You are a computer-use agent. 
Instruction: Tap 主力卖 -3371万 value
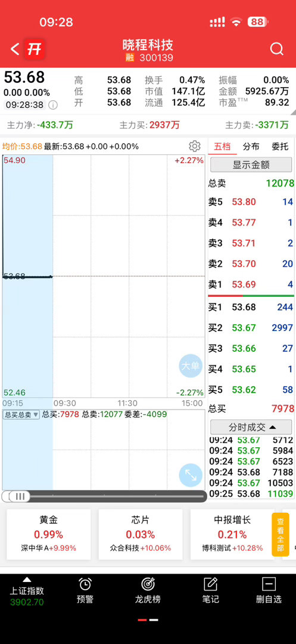[x=272, y=125]
